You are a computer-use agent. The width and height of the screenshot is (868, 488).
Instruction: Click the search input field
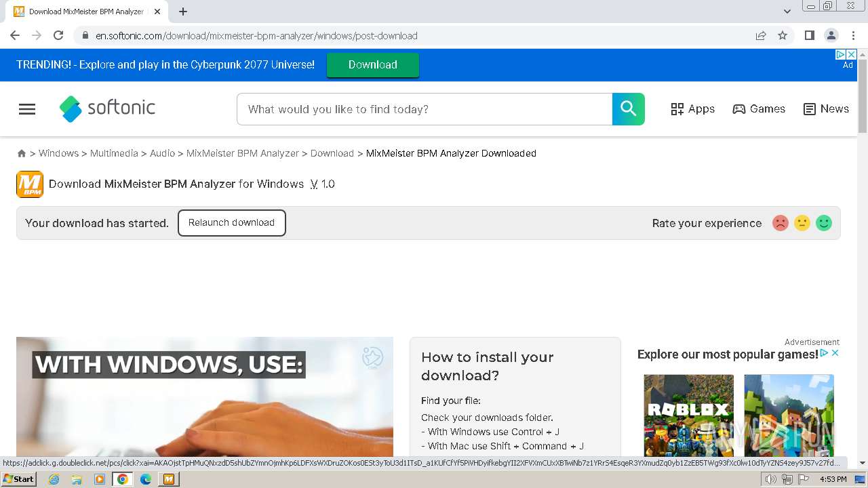(x=425, y=109)
